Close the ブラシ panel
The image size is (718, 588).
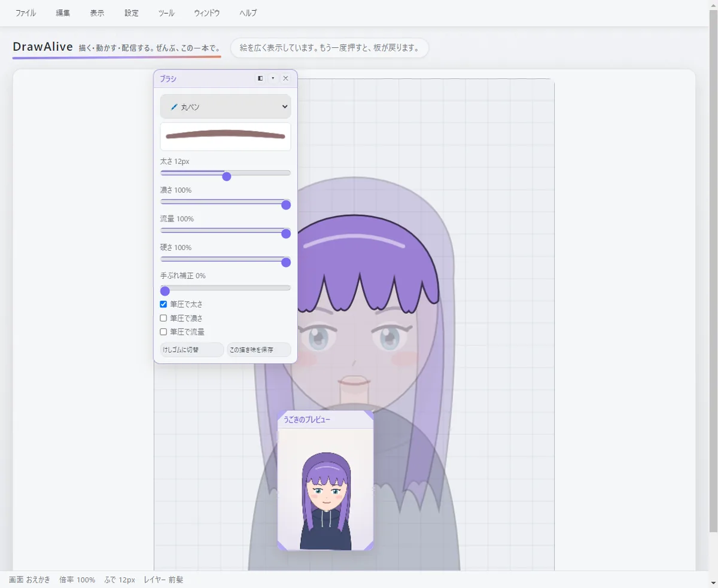285,78
